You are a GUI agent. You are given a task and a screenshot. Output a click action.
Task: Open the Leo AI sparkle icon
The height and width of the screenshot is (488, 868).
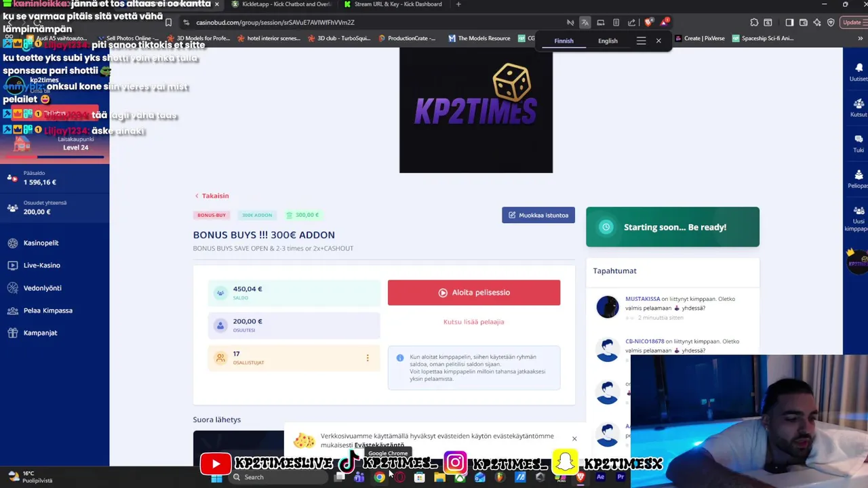(x=817, y=22)
